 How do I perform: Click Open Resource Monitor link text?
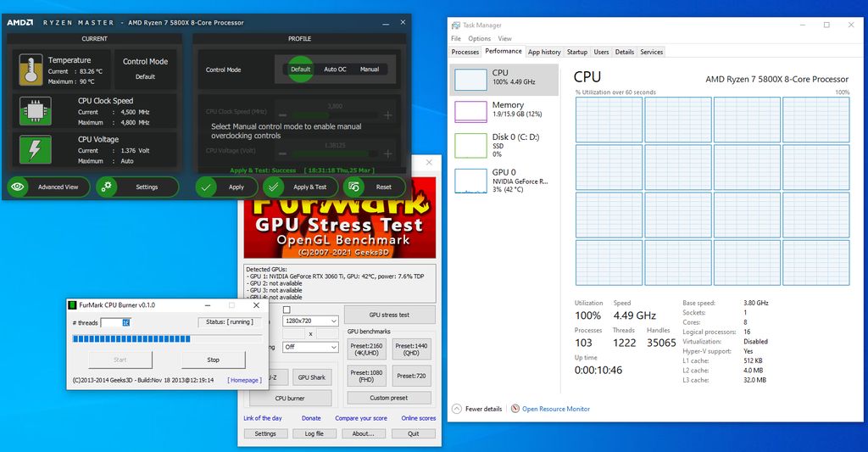[x=556, y=409]
